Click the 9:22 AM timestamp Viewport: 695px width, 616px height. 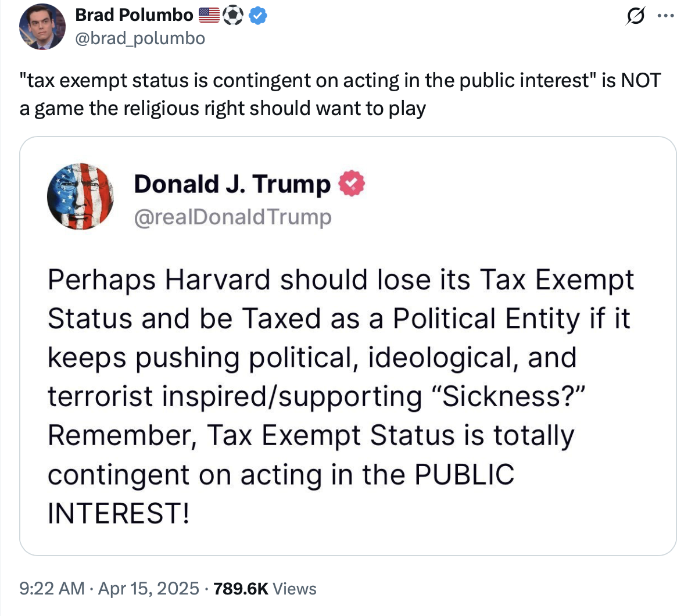52,589
